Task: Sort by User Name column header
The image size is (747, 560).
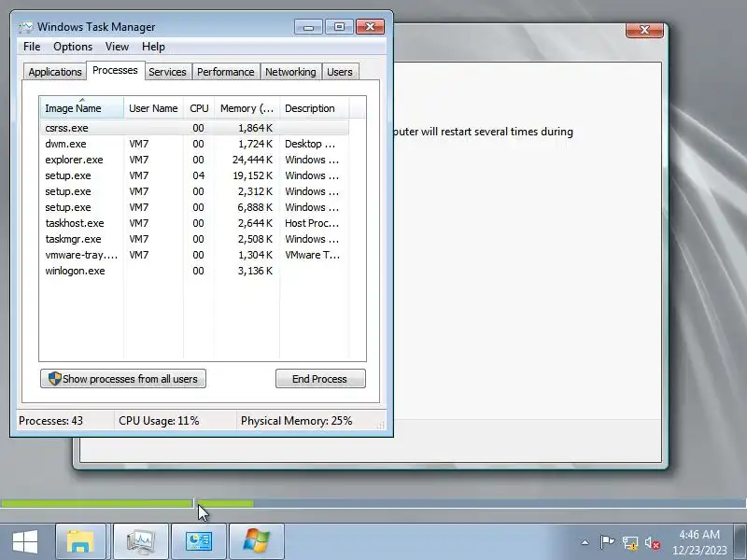Action: click(x=153, y=108)
